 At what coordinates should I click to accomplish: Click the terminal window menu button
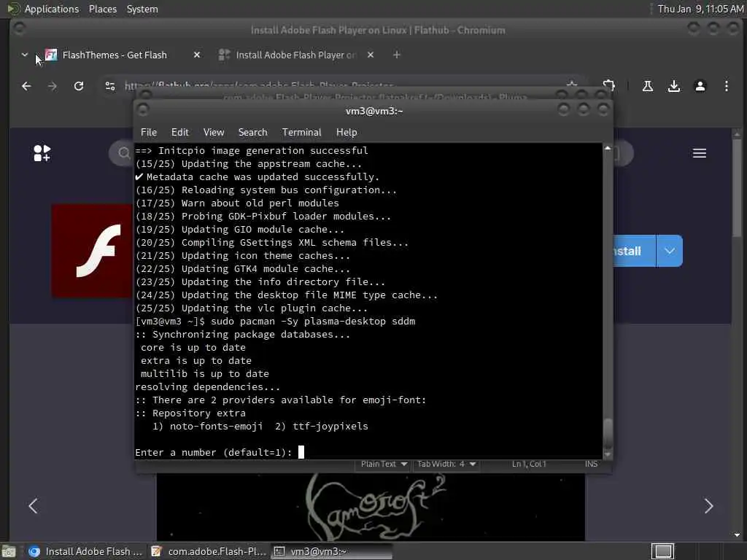point(142,111)
